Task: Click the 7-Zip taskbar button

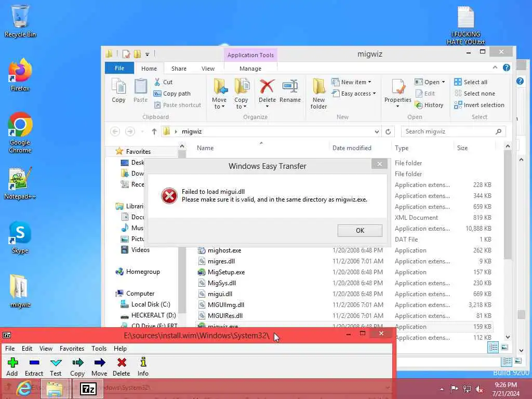Action: (x=88, y=389)
